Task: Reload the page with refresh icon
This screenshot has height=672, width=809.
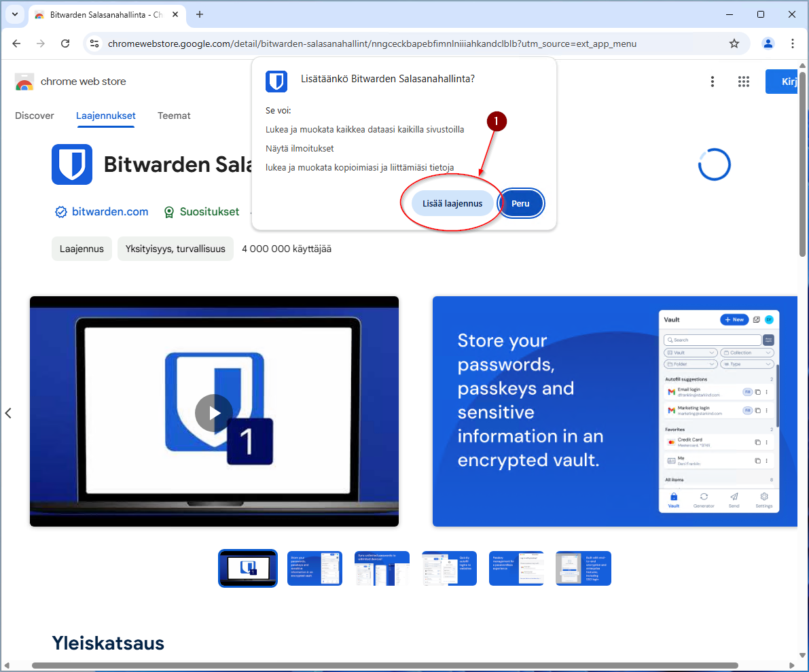Action: [x=65, y=44]
